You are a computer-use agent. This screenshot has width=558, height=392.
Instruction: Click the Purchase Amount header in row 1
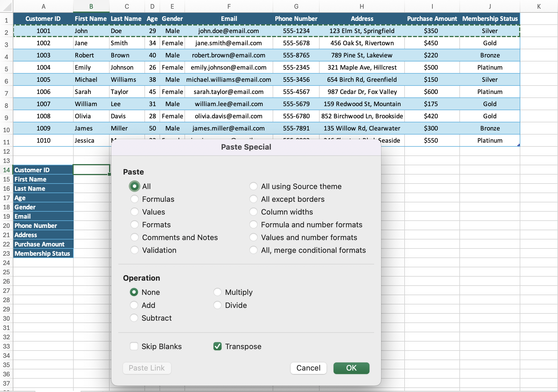(x=432, y=19)
